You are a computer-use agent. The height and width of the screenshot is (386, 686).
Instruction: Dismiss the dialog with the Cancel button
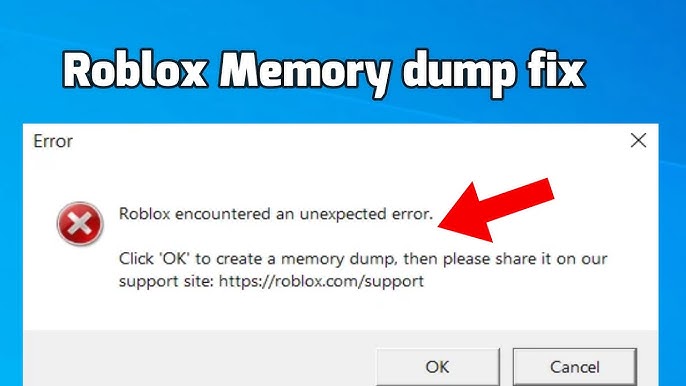point(574,367)
